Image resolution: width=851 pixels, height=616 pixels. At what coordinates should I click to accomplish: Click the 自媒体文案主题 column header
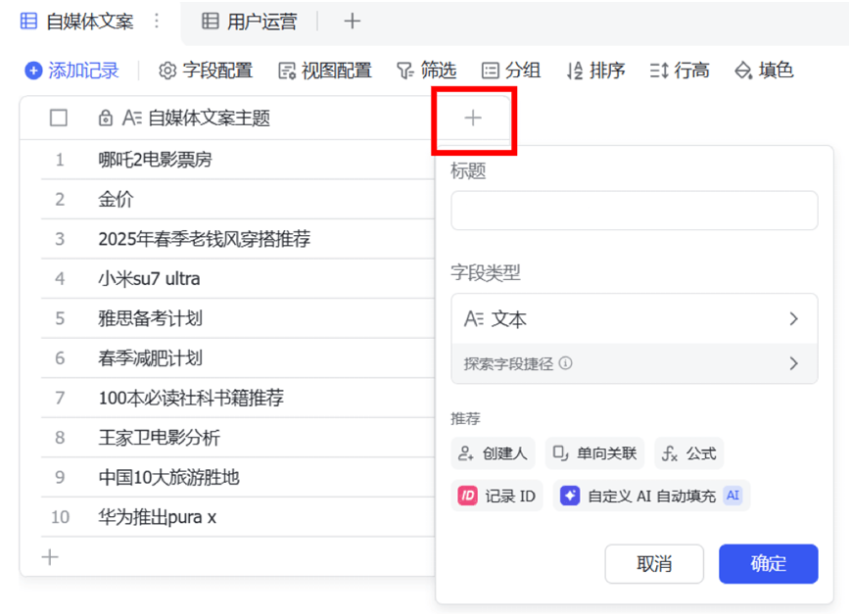[209, 118]
